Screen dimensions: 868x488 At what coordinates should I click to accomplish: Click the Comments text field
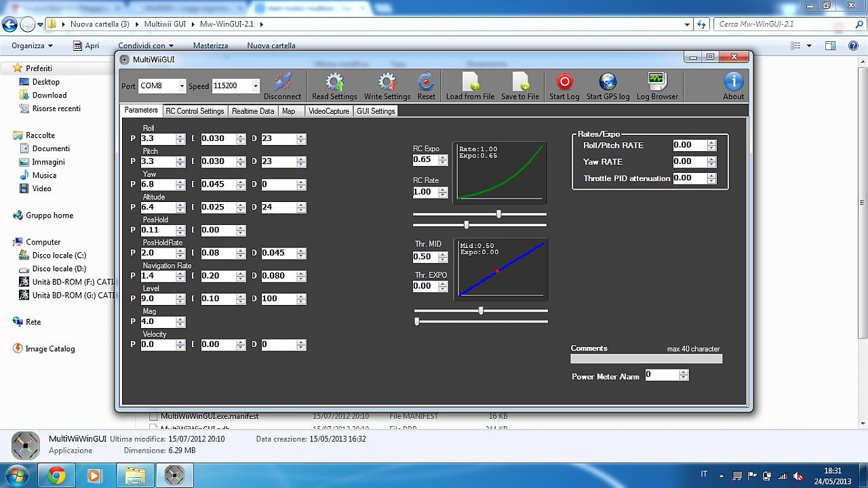click(x=646, y=359)
